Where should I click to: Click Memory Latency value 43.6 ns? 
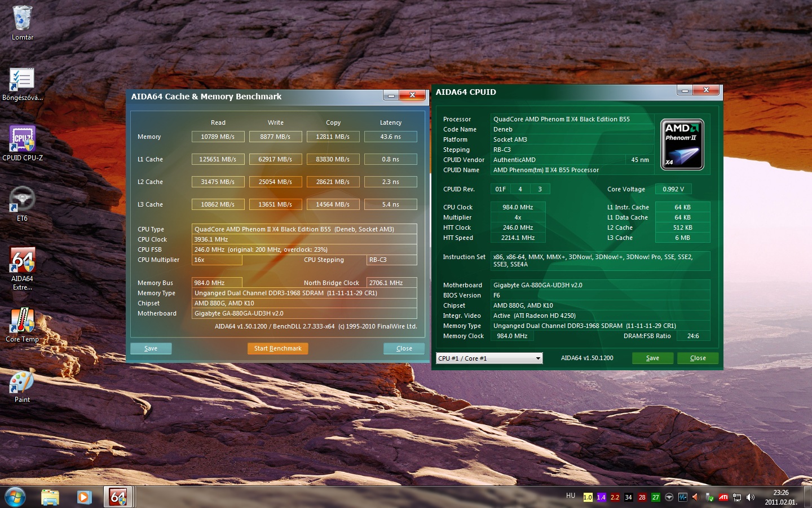coord(390,137)
